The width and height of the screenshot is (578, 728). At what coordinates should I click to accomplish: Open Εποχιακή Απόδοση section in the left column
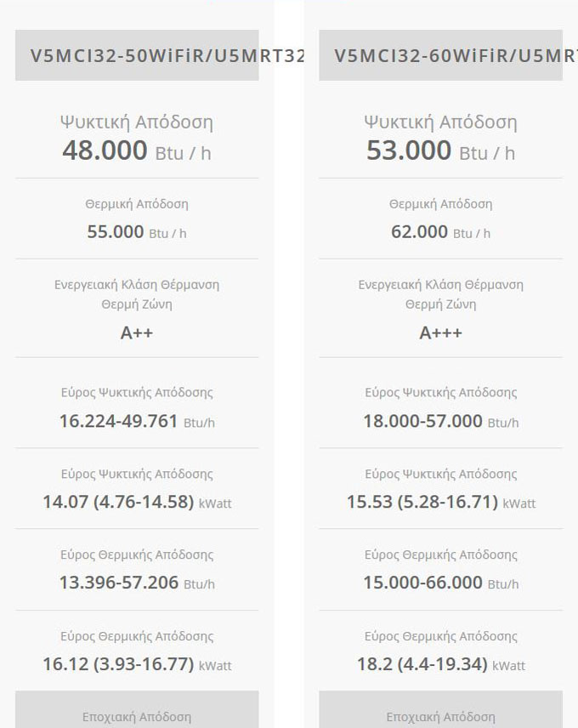(x=137, y=716)
